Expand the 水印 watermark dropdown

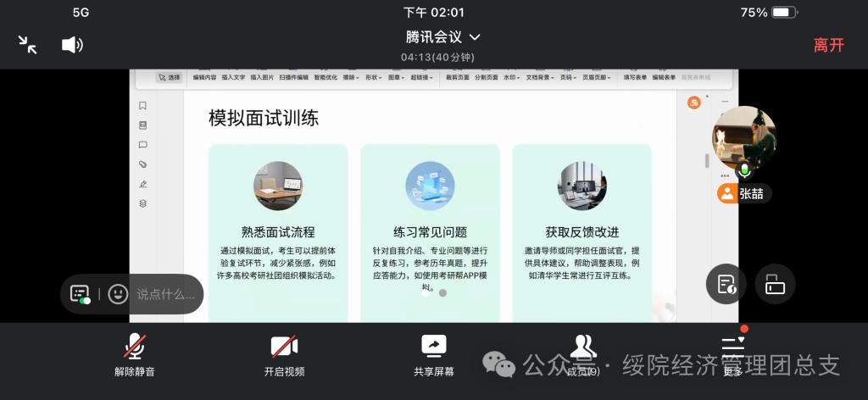pyautogui.click(x=511, y=77)
